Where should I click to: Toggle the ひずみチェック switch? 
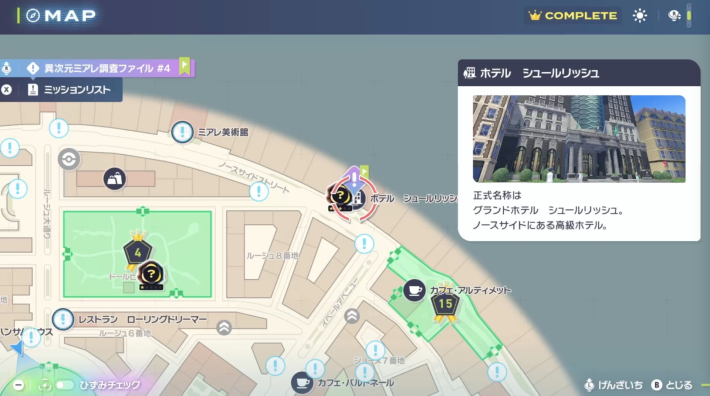[65, 385]
